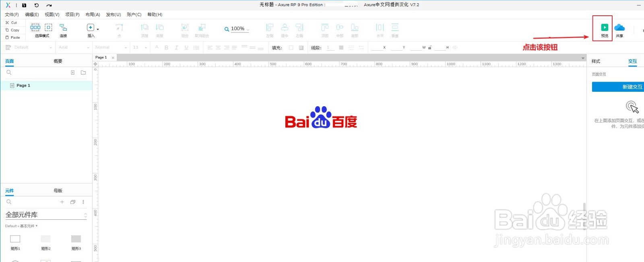
Task: Open the 账户(C) menu
Action: tap(134, 14)
